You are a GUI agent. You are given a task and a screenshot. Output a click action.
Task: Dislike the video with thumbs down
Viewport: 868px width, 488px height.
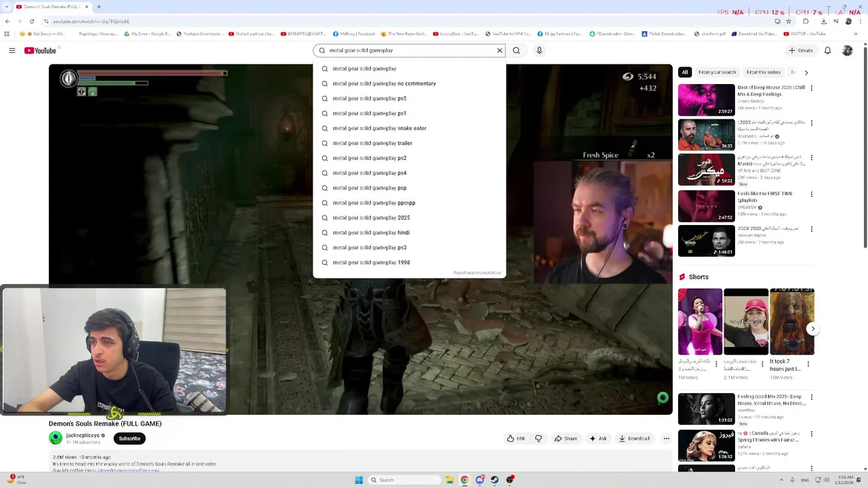pyautogui.click(x=538, y=439)
